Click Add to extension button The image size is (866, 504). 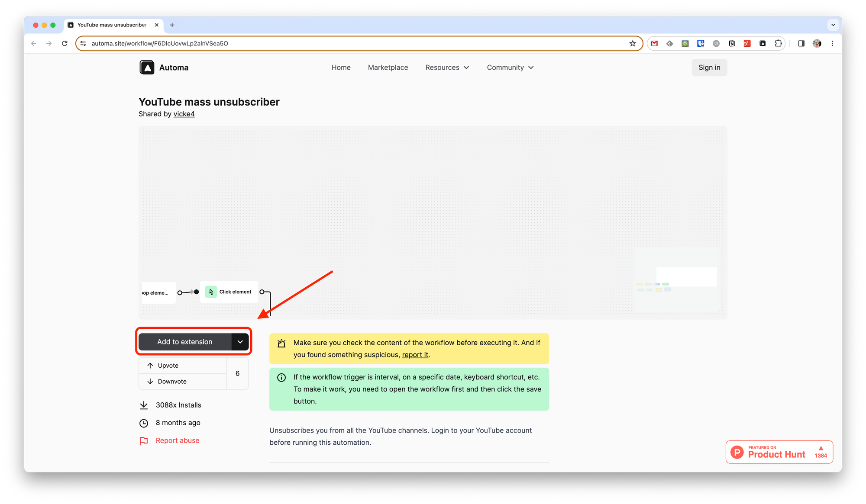point(184,342)
